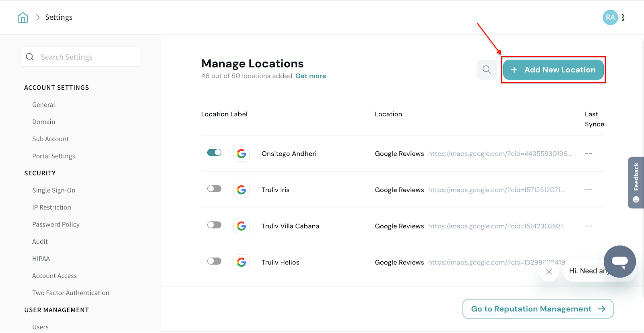Click Google icon for Truliv Helios
Screen dimensions: 644x333
point(242,262)
